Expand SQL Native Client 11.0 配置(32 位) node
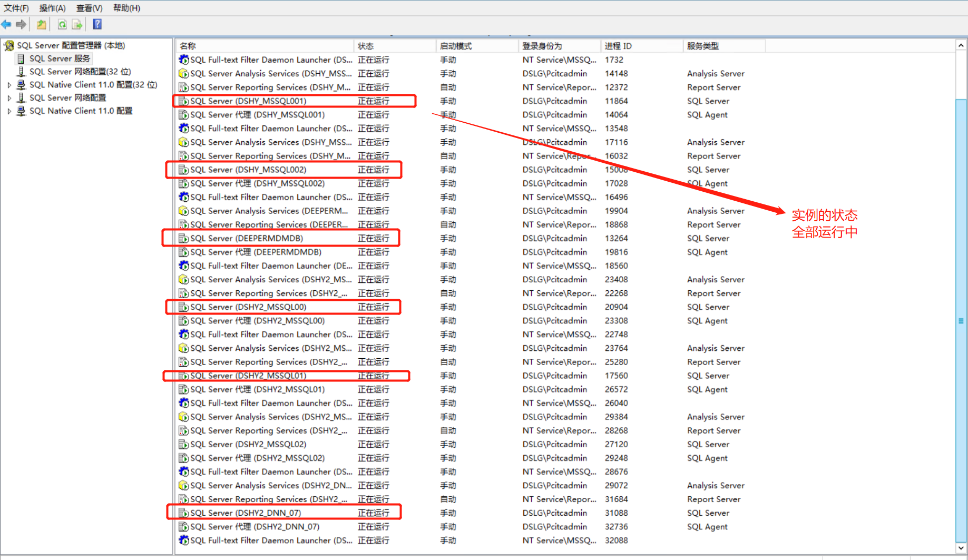This screenshot has height=560, width=968. (x=9, y=85)
